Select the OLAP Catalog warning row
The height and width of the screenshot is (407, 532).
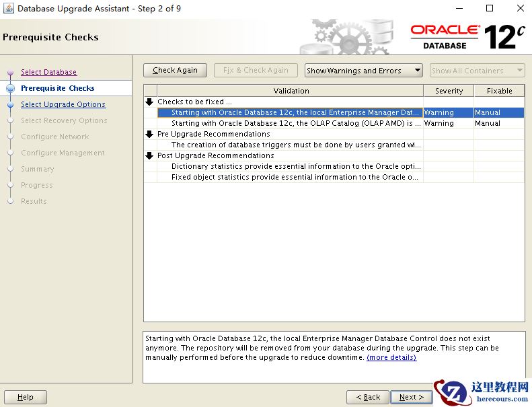click(334, 123)
